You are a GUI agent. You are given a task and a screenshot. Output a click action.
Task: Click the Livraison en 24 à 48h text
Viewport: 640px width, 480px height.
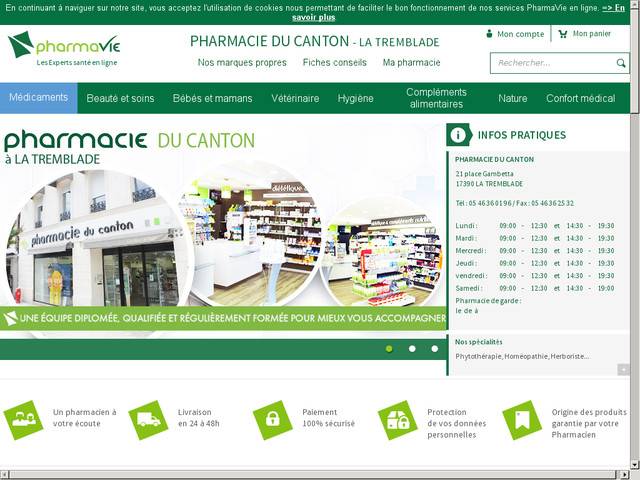click(198, 418)
